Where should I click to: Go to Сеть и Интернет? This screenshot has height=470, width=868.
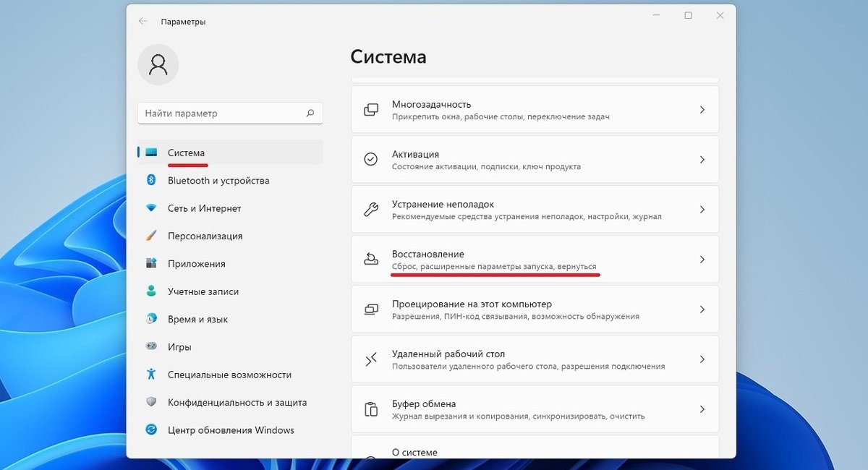click(x=230, y=208)
